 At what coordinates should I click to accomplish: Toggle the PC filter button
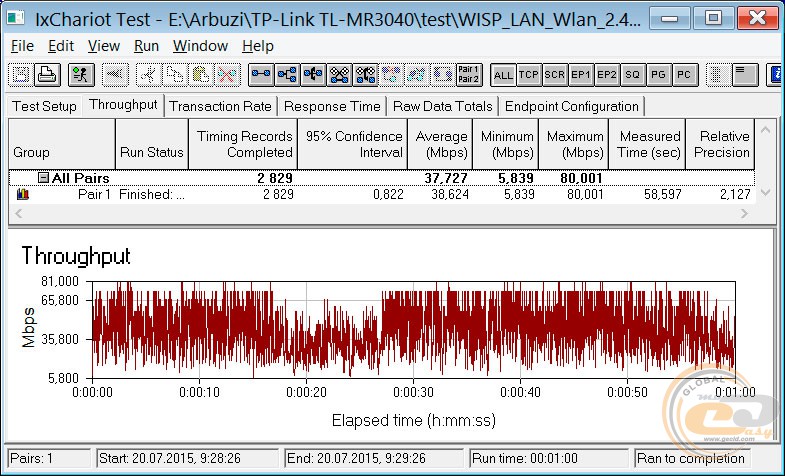tap(685, 75)
